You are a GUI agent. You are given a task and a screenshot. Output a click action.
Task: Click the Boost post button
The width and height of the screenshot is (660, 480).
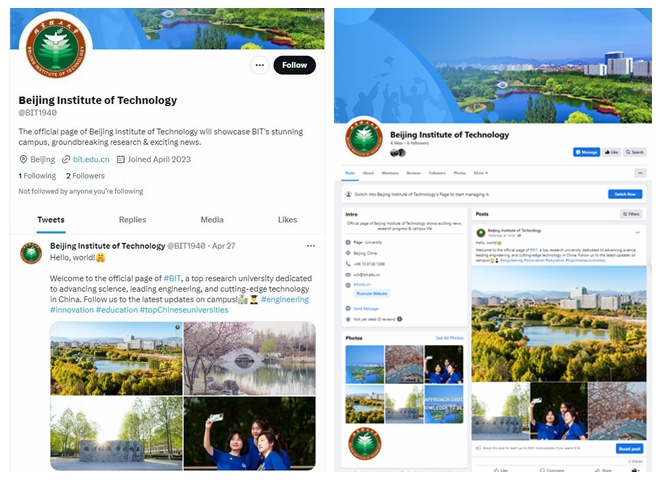coord(630,449)
